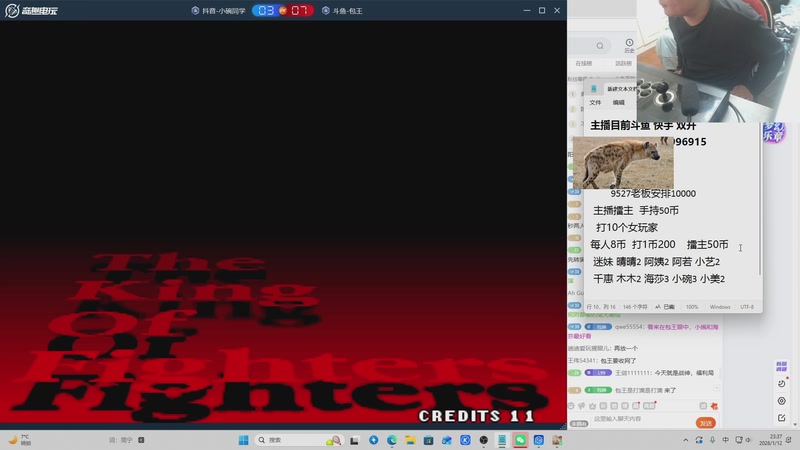Click the '146 个字符' status bar entry
The width and height of the screenshot is (800, 450).
pos(635,307)
